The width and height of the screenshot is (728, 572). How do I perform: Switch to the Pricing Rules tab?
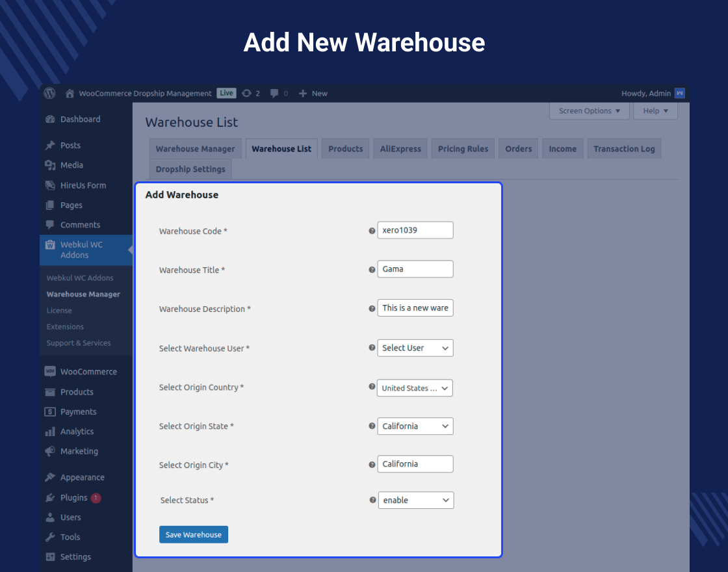coord(463,149)
